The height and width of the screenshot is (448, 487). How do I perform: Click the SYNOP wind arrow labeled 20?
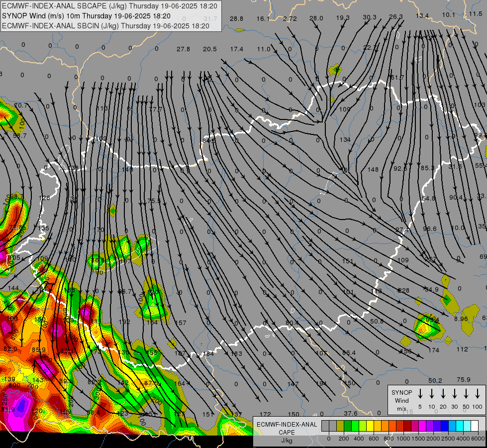[443, 394]
